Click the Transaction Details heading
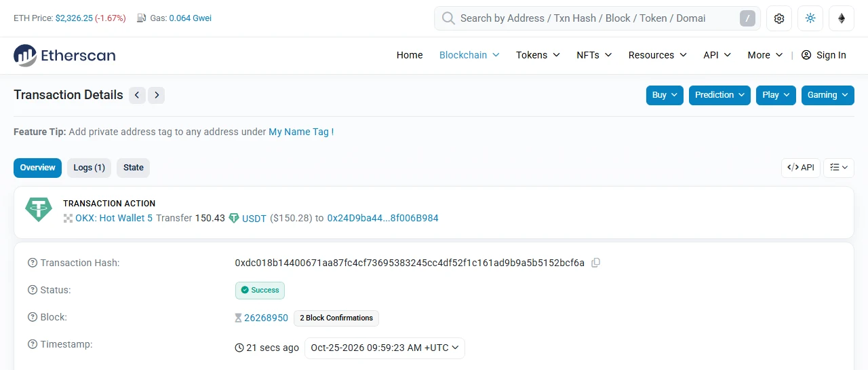 click(68, 95)
